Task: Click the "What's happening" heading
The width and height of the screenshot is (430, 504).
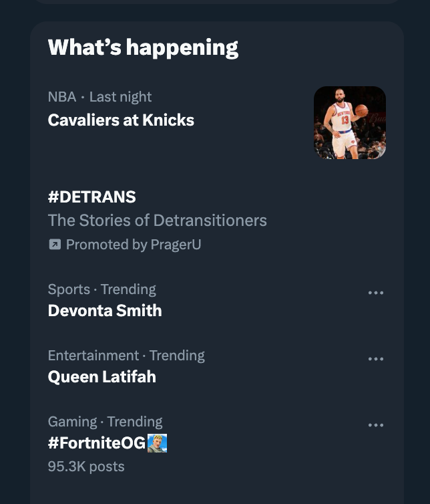Action: click(143, 47)
